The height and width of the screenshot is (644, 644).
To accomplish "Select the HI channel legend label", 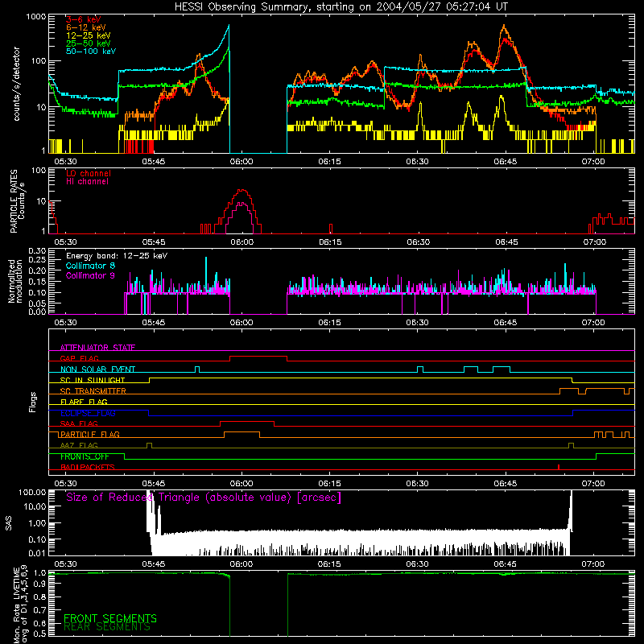I will tap(87, 182).
